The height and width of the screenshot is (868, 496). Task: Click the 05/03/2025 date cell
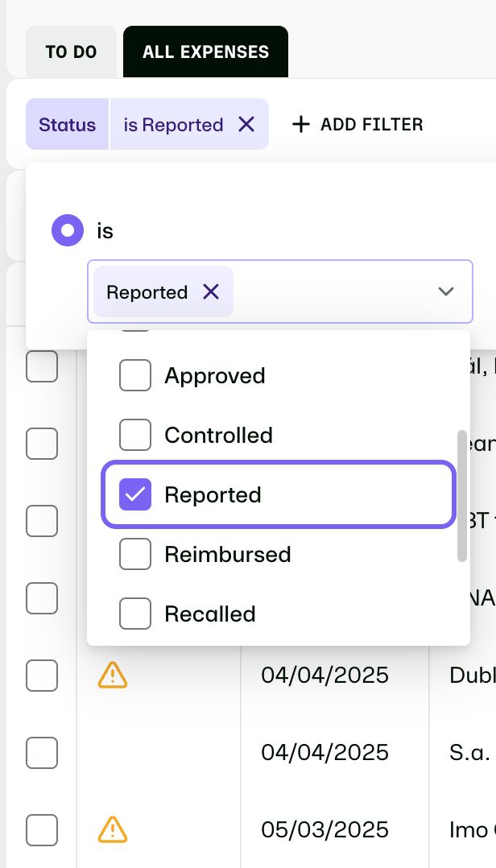(x=324, y=830)
